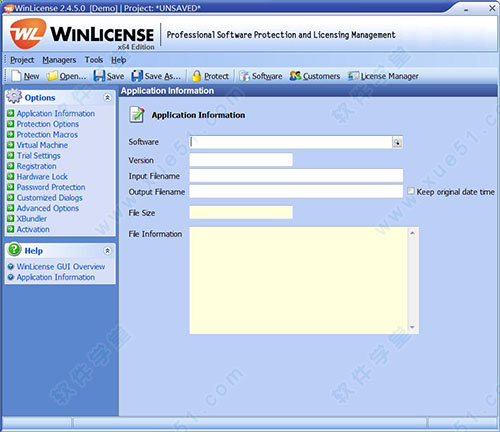Screen dimensions: 500x432
Task: Open Customized Dialogs page
Action: pyautogui.click(x=49, y=198)
